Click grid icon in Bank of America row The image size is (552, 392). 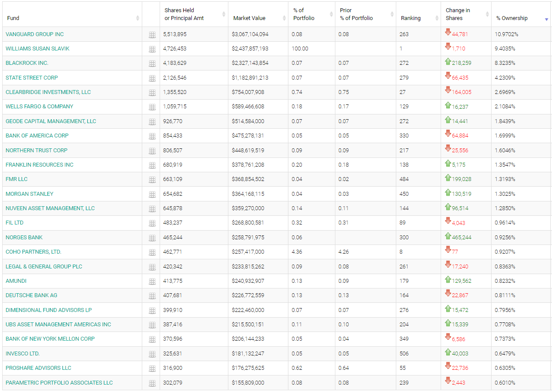click(152, 136)
